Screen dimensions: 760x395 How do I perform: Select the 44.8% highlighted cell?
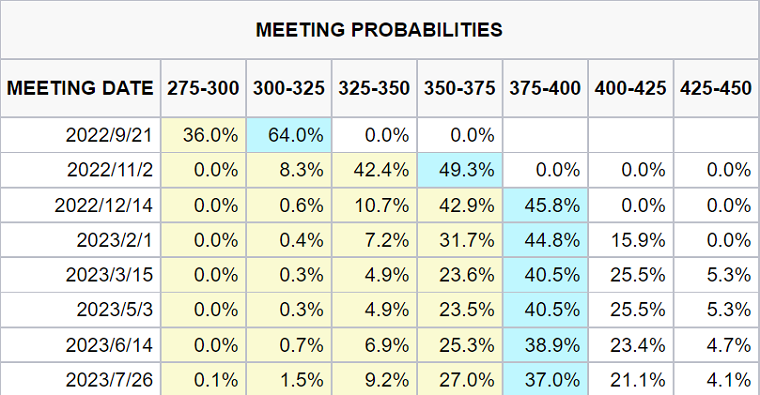(545, 240)
